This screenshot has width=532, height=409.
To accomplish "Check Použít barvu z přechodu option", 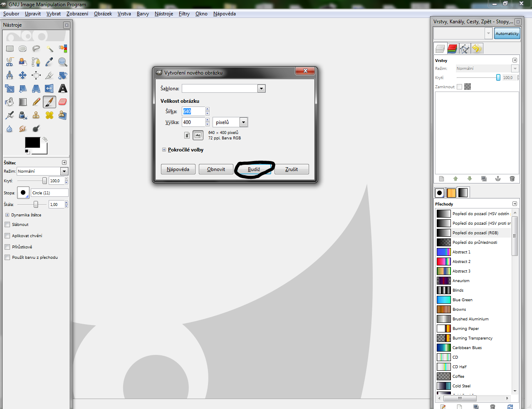I will (x=7, y=258).
